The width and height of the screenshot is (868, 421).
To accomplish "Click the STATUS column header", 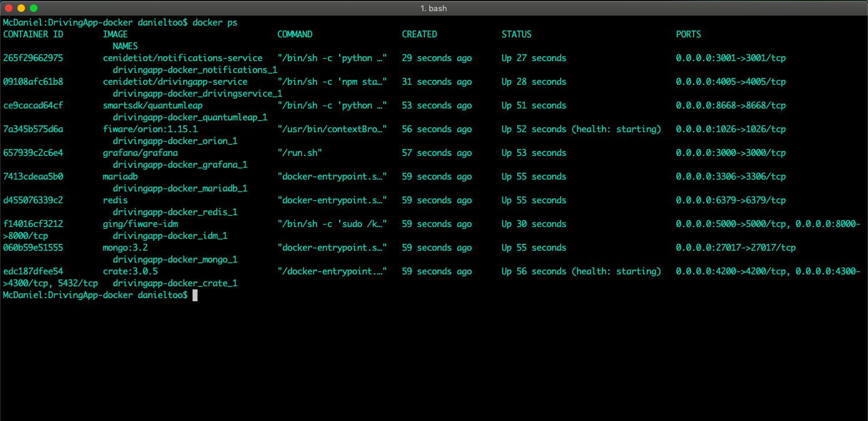I will [x=517, y=34].
